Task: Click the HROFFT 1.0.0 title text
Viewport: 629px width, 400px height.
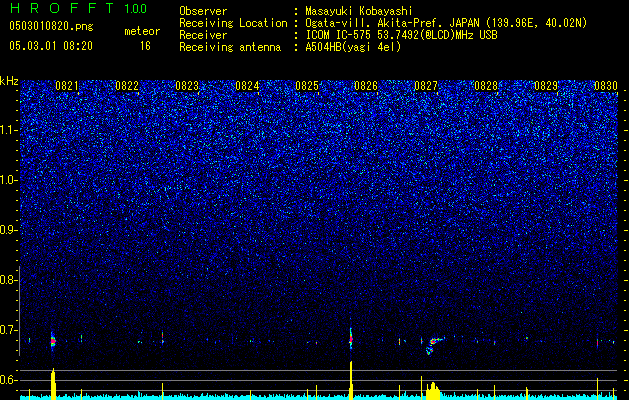Action: click(x=78, y=8)
